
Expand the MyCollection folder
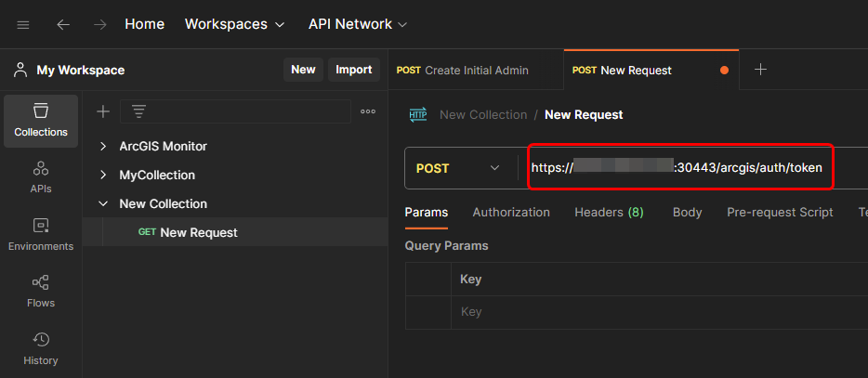tap(103, 176)
